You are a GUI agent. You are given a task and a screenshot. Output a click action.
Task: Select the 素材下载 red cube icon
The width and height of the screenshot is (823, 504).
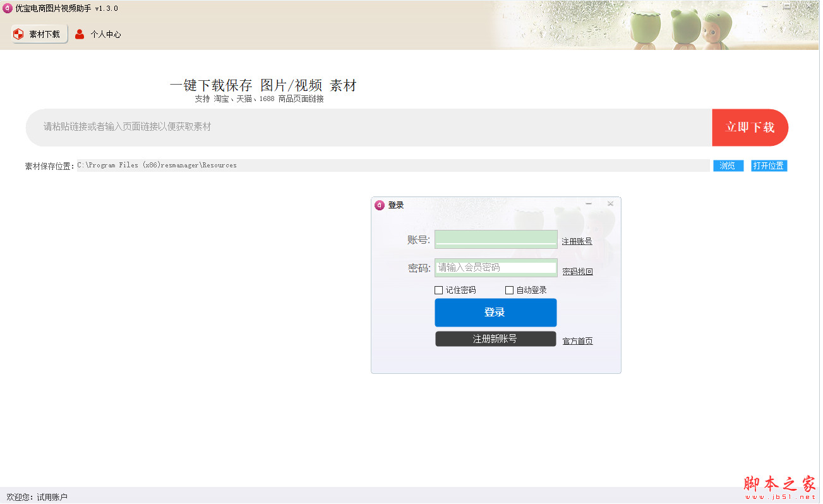[18, 34]
